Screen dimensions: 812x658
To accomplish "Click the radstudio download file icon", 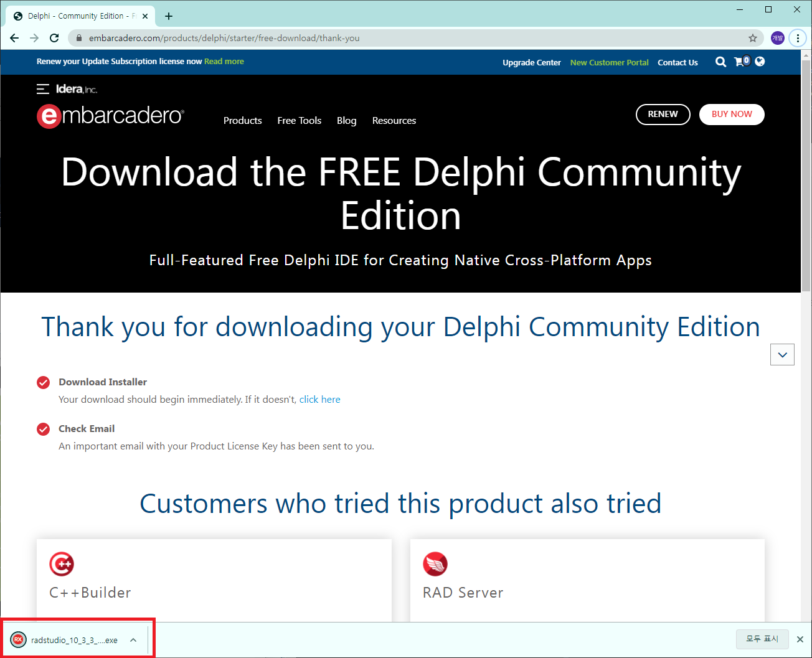I will click(x=19, y=640).
